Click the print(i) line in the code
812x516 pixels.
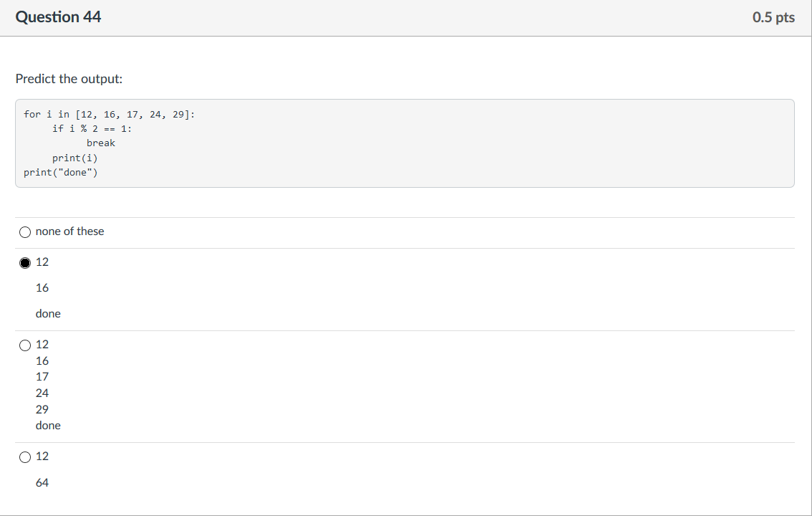[x=74, y=158]
